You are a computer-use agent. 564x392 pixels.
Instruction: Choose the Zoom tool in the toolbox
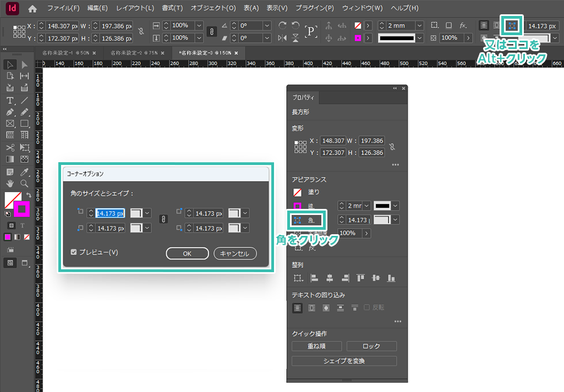click(x=24, y=183)
